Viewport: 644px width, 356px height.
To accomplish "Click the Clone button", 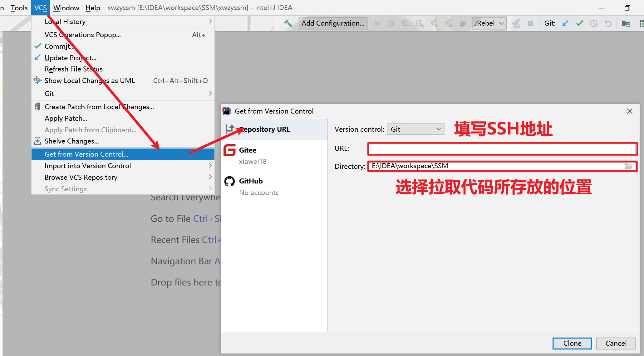I will click(x=572, y=343).
